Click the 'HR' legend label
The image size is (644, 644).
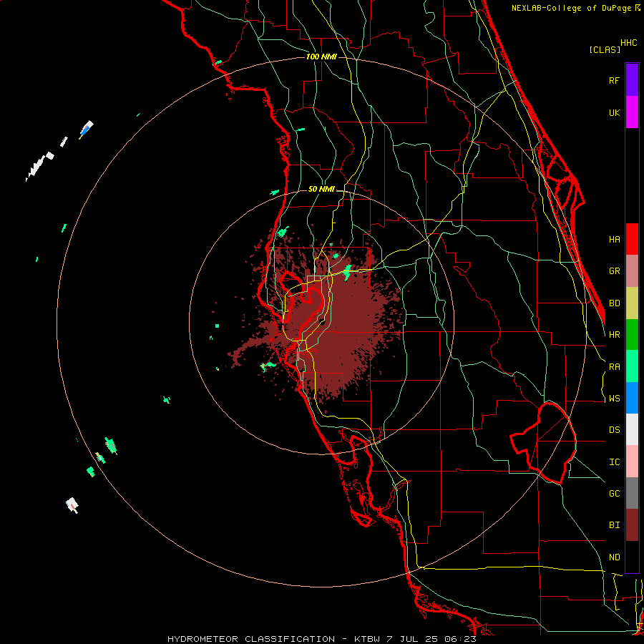tap(614, 335)
